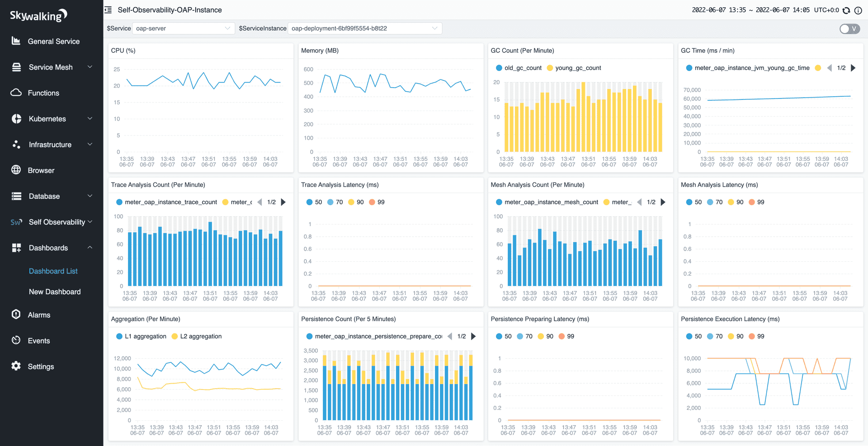
Task: Toggle the V edit mode switch
Action: tap(849, 28)
